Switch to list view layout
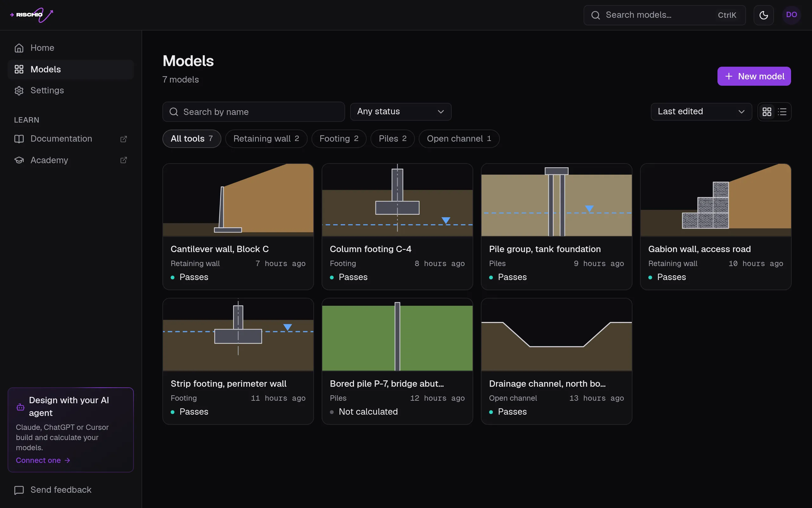The width and height of the screenshot is (812, 508). pos(782,111)
